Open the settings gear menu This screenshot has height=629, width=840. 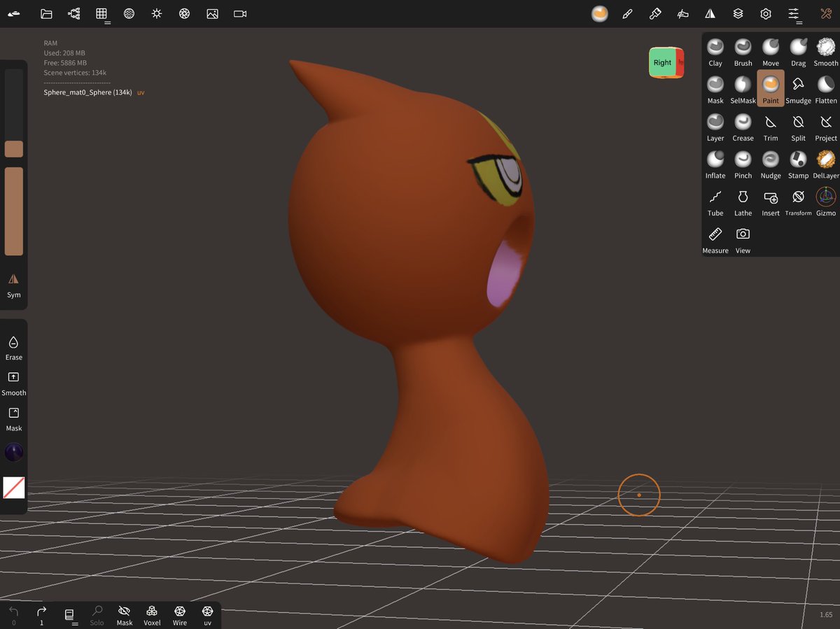(x=766, y=13)
